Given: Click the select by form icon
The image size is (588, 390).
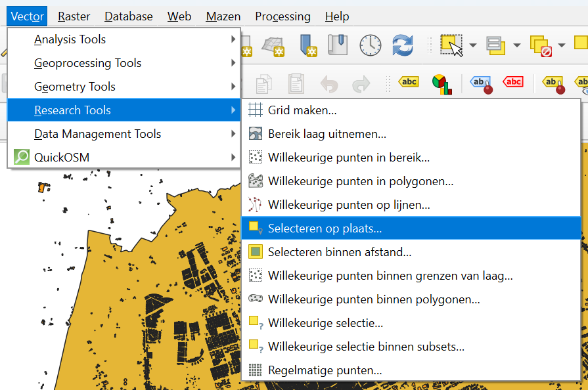Looking at the screenshot, I should click(x=495, y=45).
